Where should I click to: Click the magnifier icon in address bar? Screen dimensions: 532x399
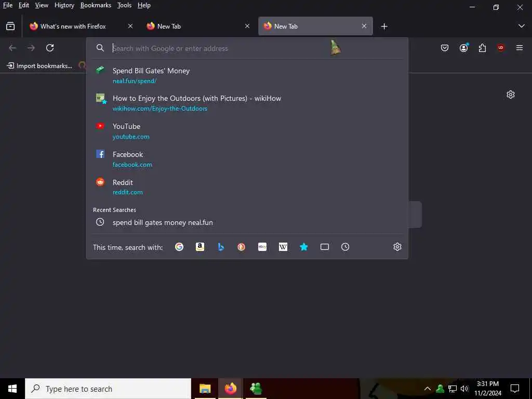(100, 48)
